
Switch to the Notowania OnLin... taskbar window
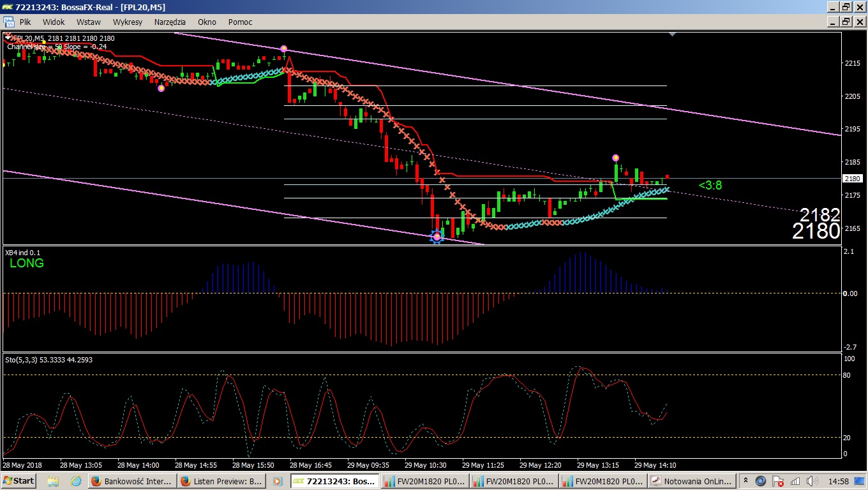click(x=692, y=480)
